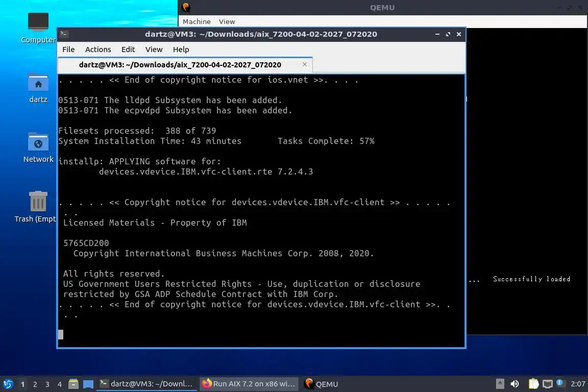Switch to workspace 3
This screenshot has width=588, height=392.
[47, 384]
